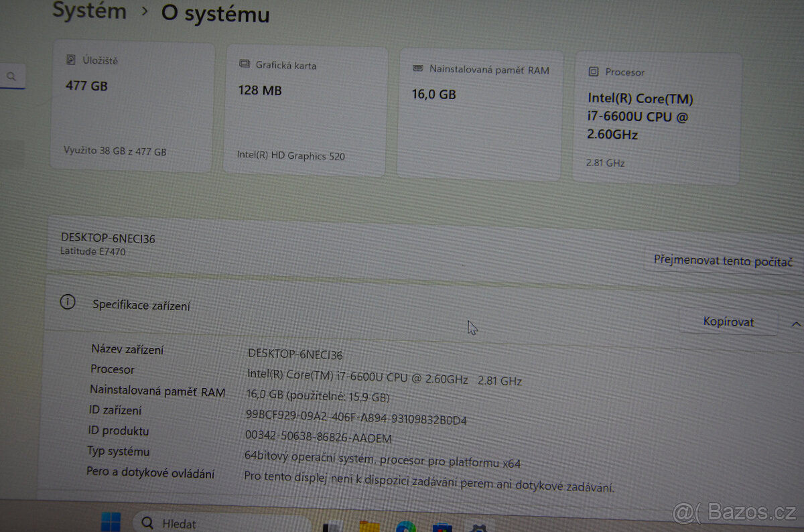
Task: Select the O systému breadcrumb item
Action: pos(214,14)
